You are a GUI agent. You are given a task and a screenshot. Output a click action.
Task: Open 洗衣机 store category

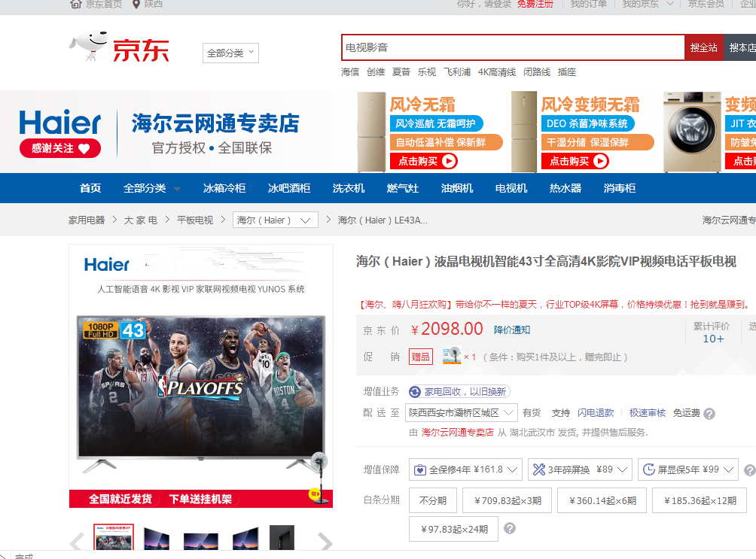pos(348,188)
